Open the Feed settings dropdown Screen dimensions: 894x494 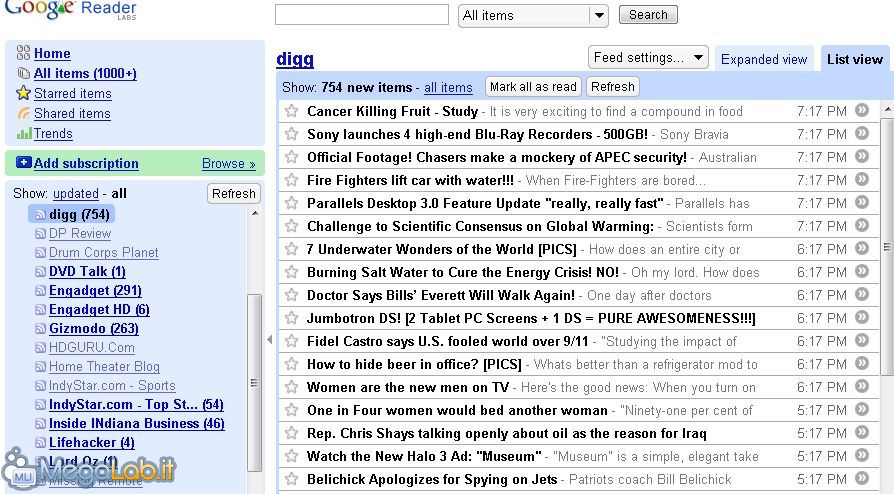coord(648,57)
